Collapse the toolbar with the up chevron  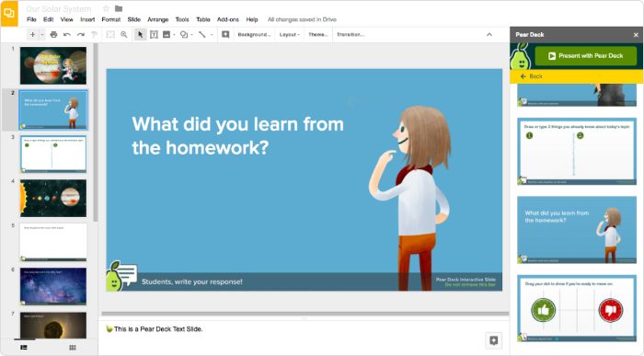[489, 34]
